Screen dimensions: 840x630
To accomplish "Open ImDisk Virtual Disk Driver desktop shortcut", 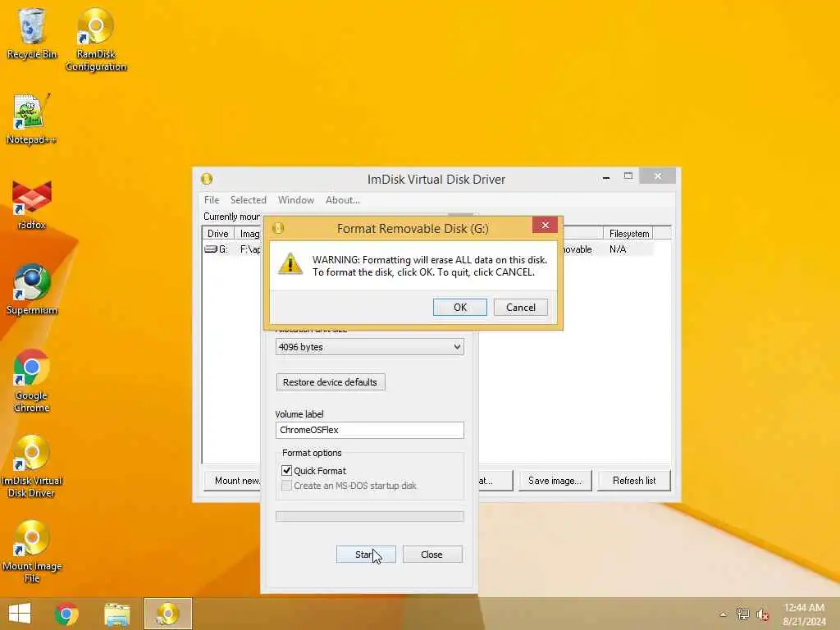I will click(32, 466).
